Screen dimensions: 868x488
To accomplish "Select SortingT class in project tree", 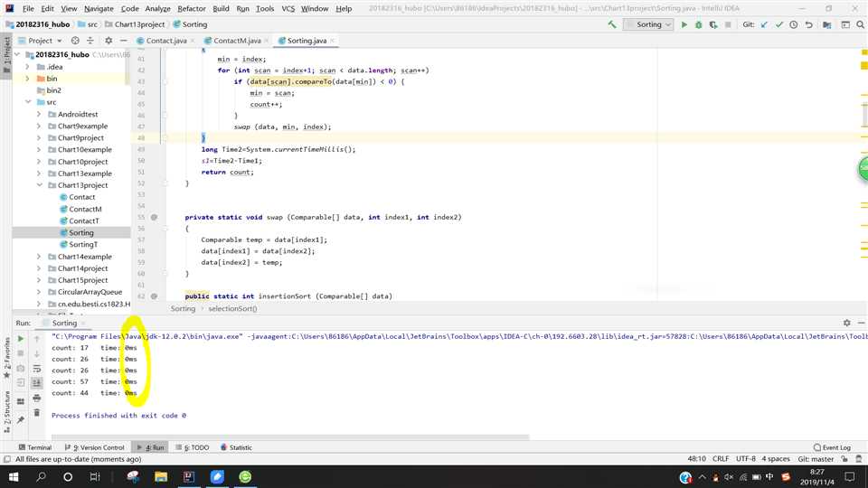I will [83, 245].
